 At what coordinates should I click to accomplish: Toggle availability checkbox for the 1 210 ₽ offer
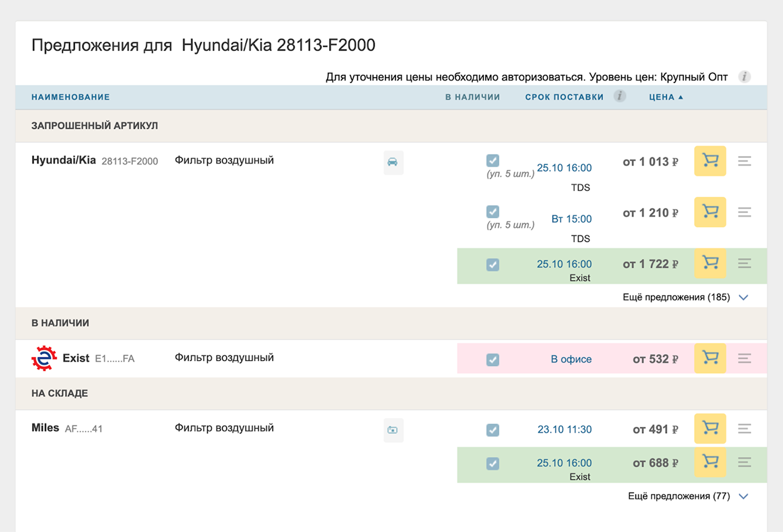click(x=493, y=211)
